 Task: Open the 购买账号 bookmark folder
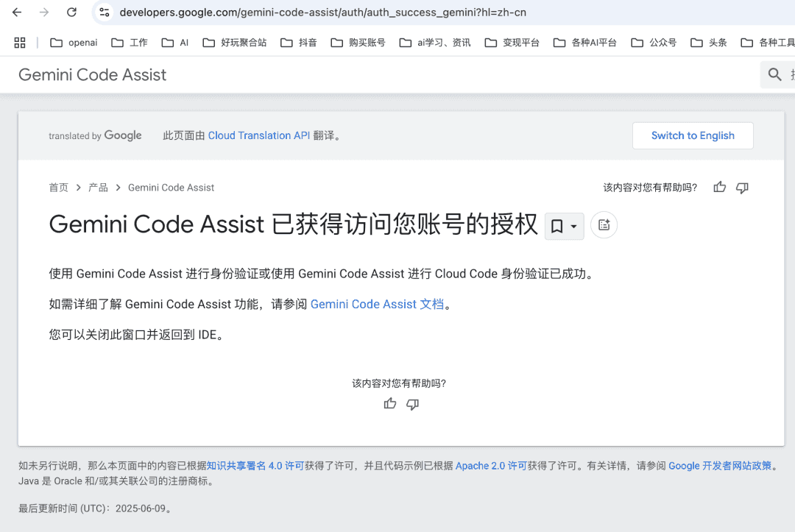pos(358,43)
